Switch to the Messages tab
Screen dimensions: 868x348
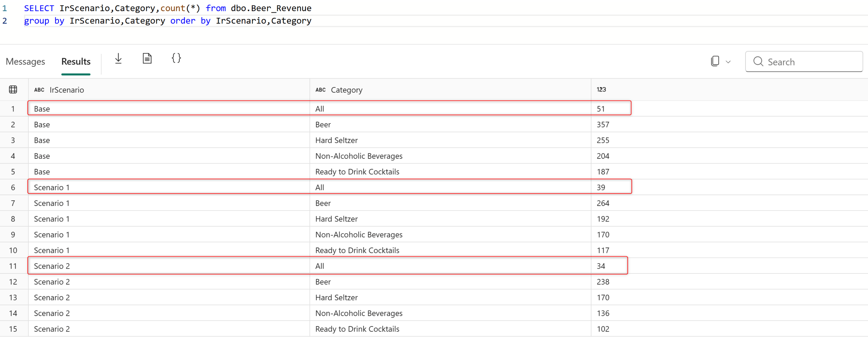point(25,62)
